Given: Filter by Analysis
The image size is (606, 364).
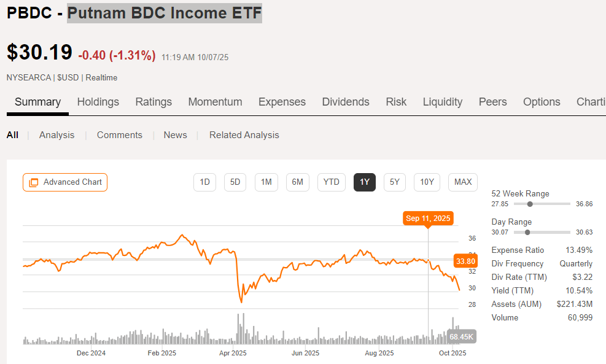Looking at the screenshot, I should (56, 135).
